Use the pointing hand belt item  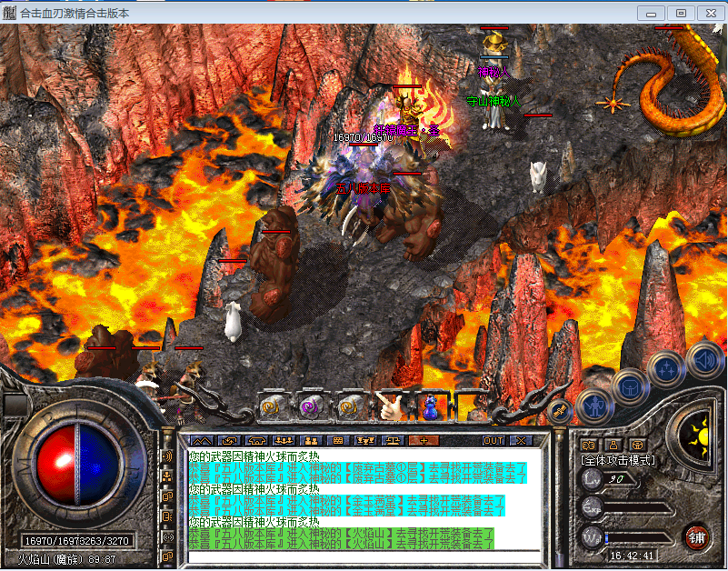pos(390,407)
